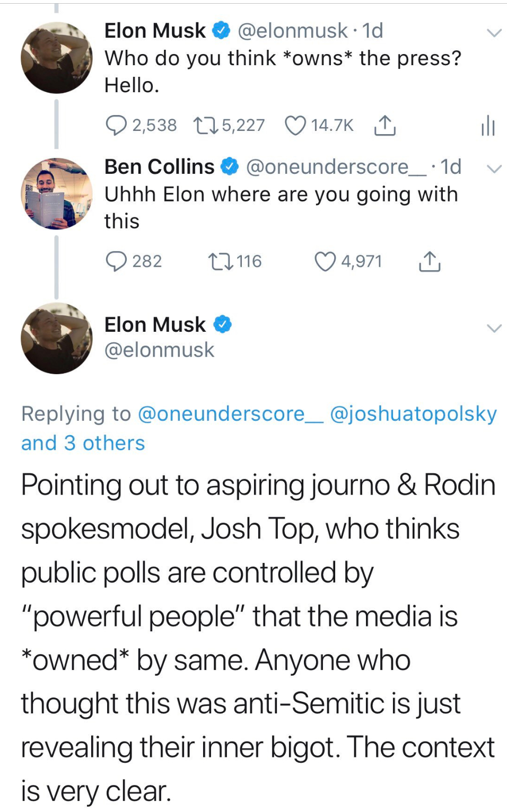507x812 pixels.
Task: Expand options chevron on Ben Collins' tweet
Action: [x=494, y=169]
